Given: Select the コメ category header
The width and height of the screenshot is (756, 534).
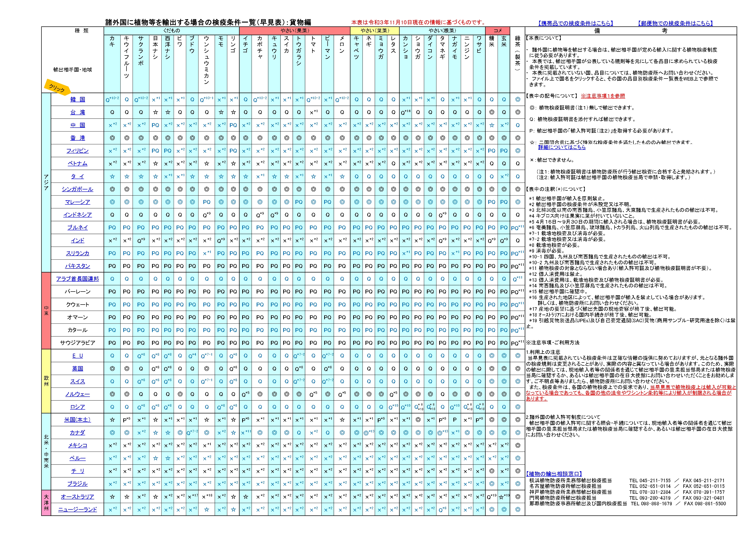Looking at the screenshot, I should click(498, 31).
